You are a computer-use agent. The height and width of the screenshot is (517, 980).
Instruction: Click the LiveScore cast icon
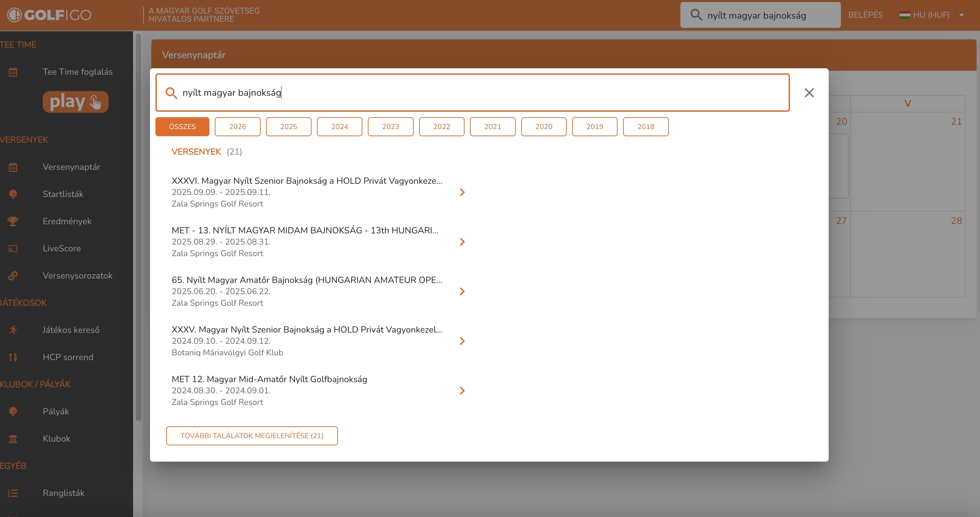pos(13,249)
